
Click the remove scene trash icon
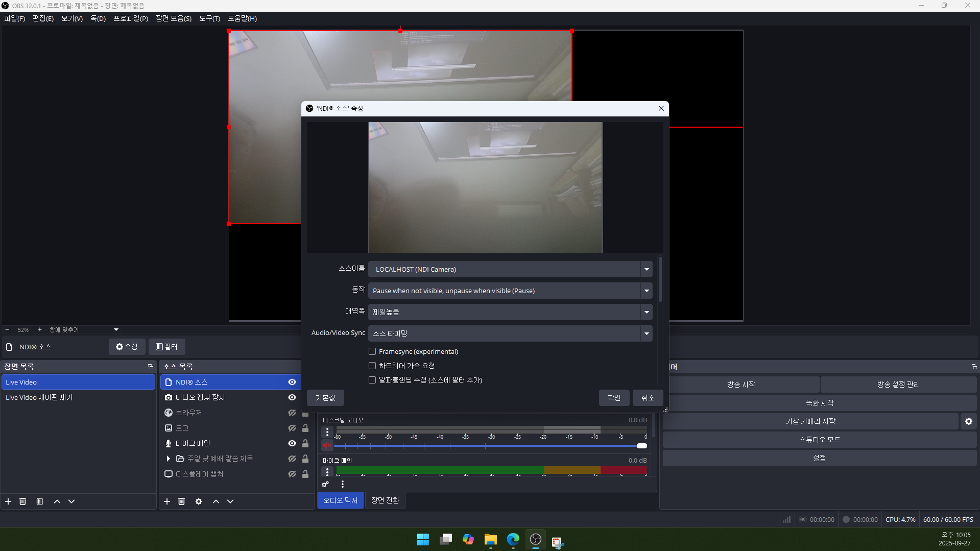(22, 501)
